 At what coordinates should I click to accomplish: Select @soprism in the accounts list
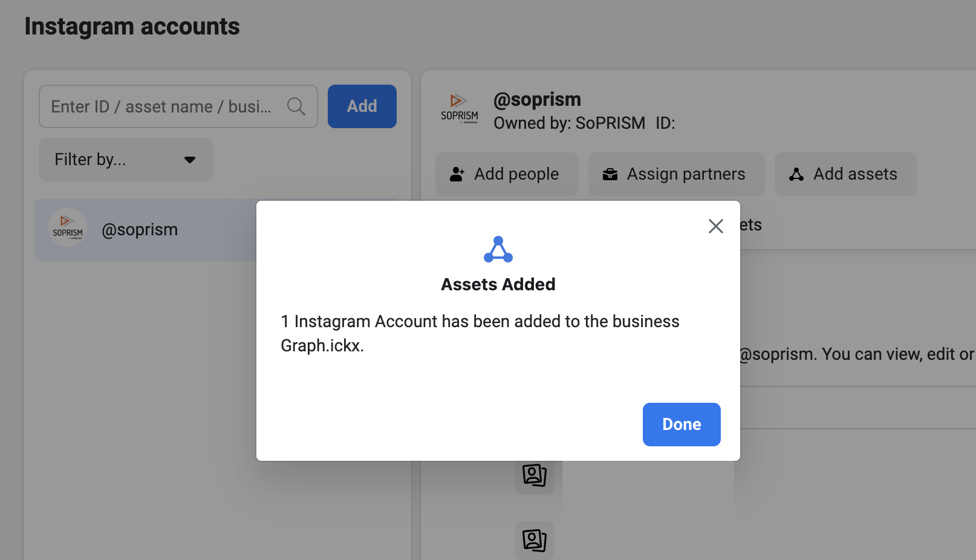tap(145, 230)
